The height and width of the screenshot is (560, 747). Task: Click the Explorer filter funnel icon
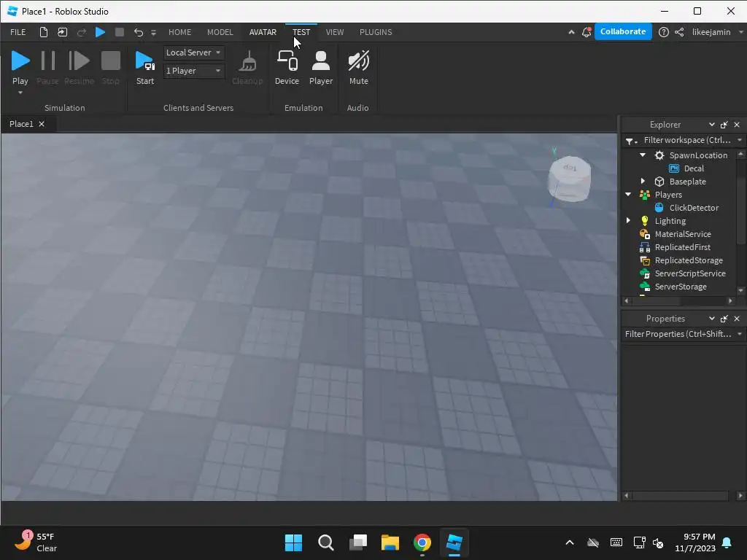click(x=631, y=141)
